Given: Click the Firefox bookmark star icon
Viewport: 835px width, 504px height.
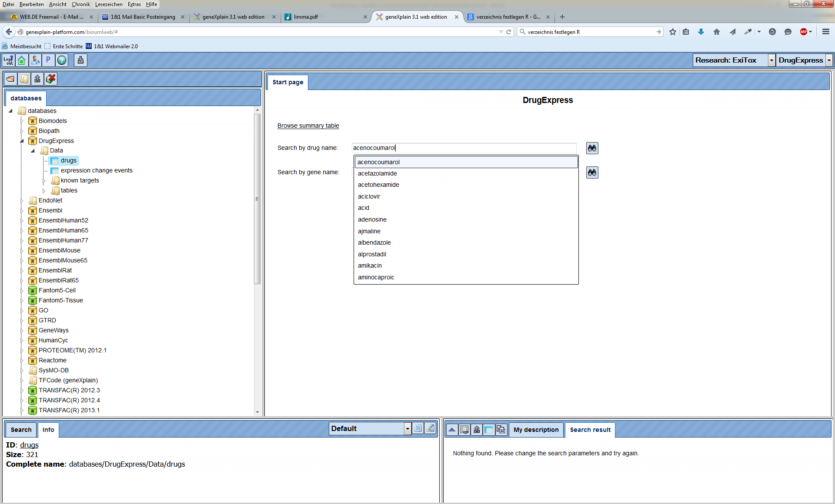Looking at the screenshot, I should [673, 32].
